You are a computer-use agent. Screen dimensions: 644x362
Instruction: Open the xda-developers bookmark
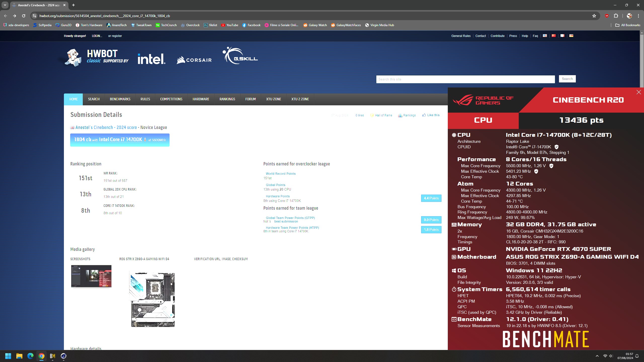click(x=16, y=25)
